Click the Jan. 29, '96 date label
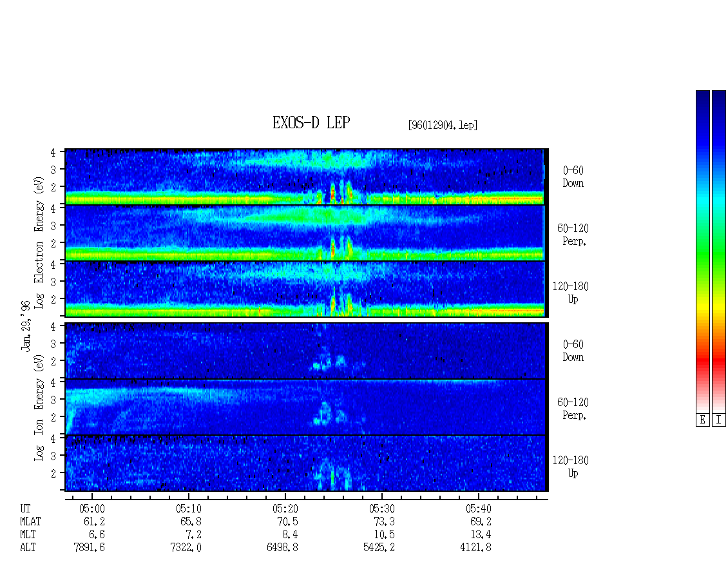728x564 pixels. pos(26,326)
